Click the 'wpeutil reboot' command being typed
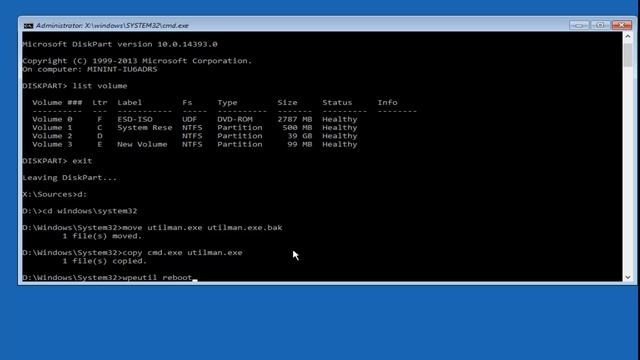Viewport: 640px width, 360px height. coord(157,278)
